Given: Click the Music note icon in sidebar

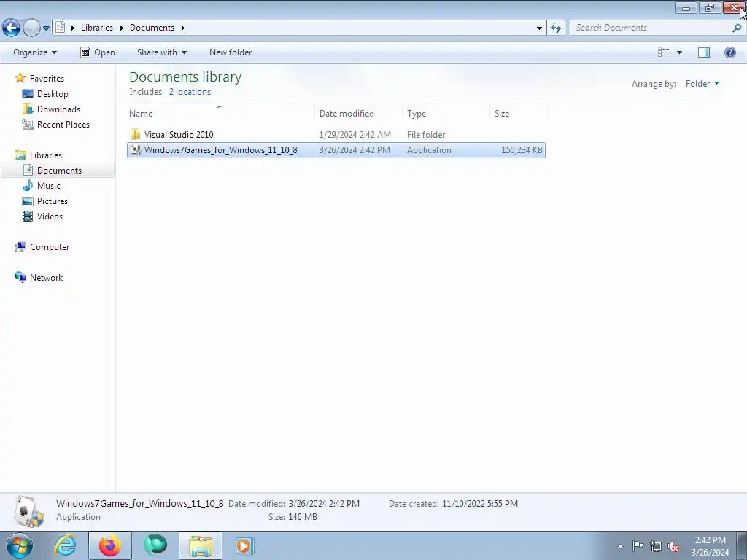Looking at the screenshot, I should pos(28,185).
